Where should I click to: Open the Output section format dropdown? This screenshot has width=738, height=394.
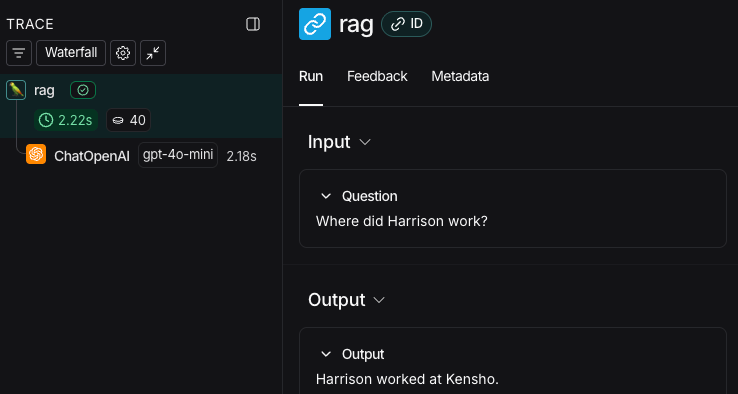click(379, 300)
